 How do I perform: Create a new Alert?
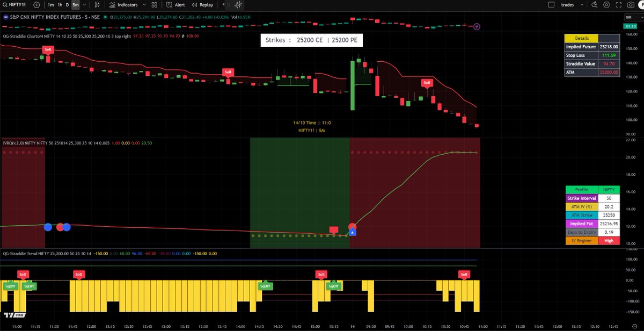coord(175,5)
